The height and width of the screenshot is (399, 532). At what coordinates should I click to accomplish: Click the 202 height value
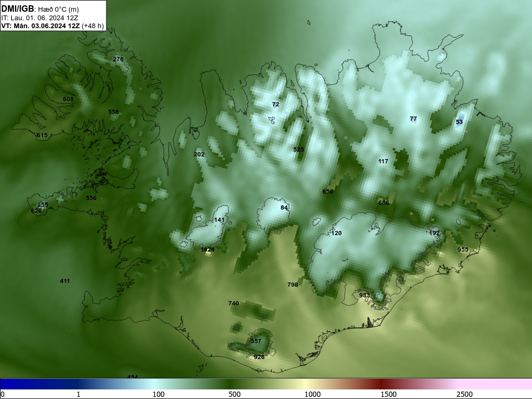[199, 154]
